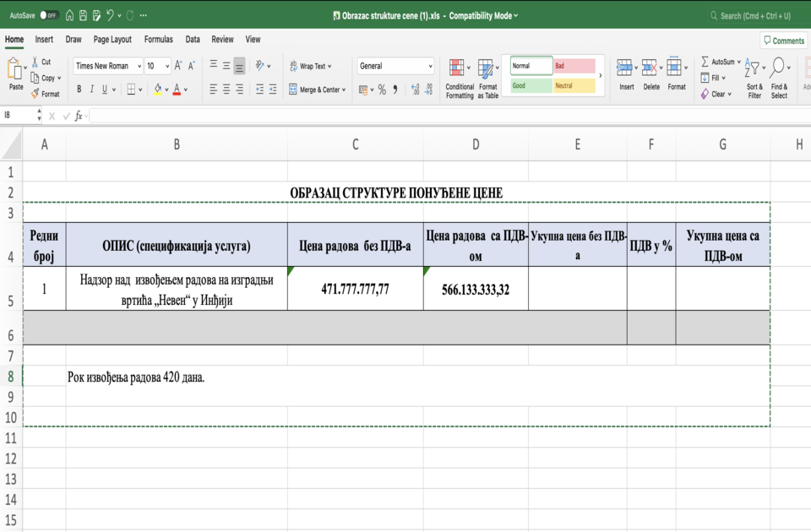
Task: Click the Undo arrow icon
Action: coord(111,15)
